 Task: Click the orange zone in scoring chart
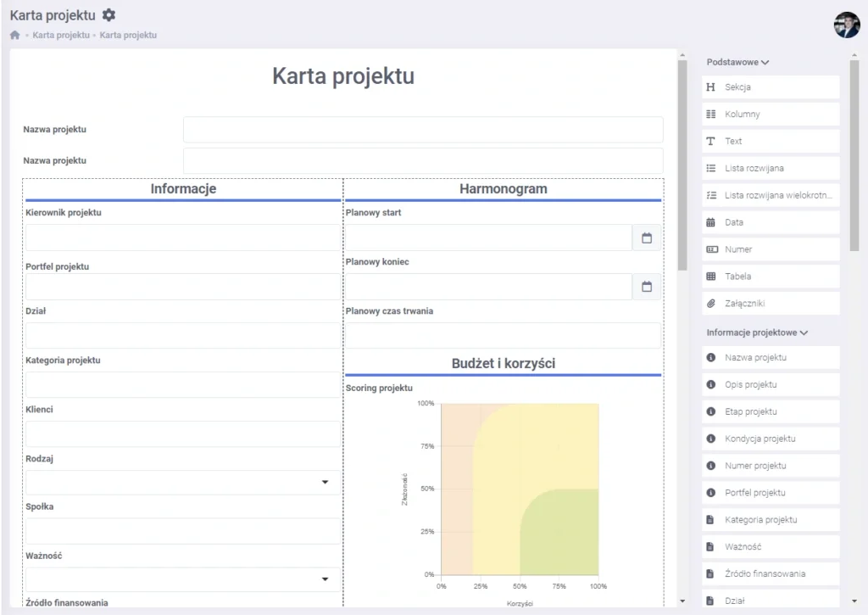click(x=456, y=493)
